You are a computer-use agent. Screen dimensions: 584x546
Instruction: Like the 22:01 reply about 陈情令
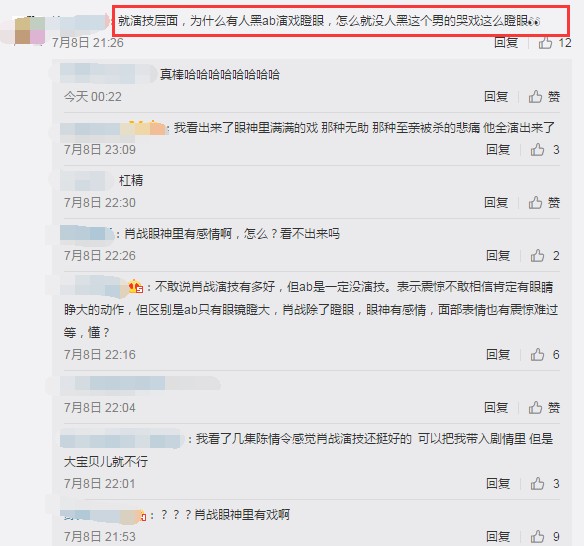[545, 484]
